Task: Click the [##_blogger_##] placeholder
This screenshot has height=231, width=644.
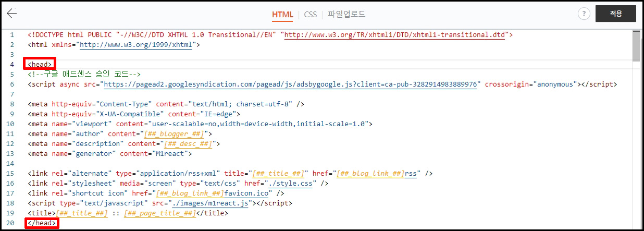Action: [175, 133]
